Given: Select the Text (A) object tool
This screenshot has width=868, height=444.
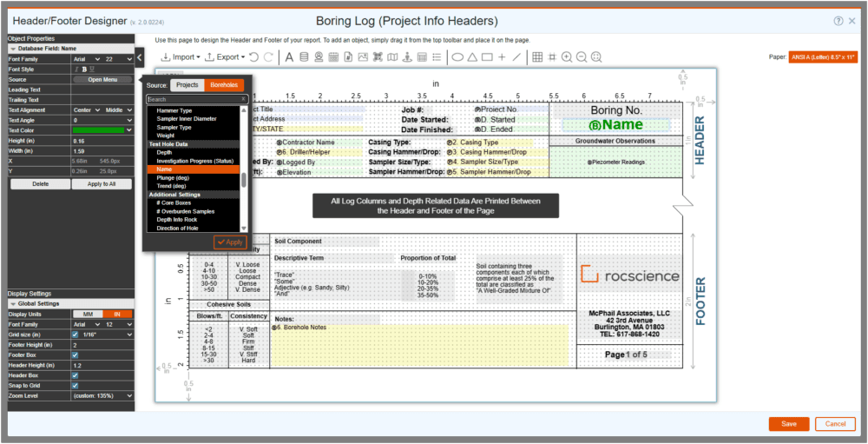Looking at the screenshot, I should [289, 56].
